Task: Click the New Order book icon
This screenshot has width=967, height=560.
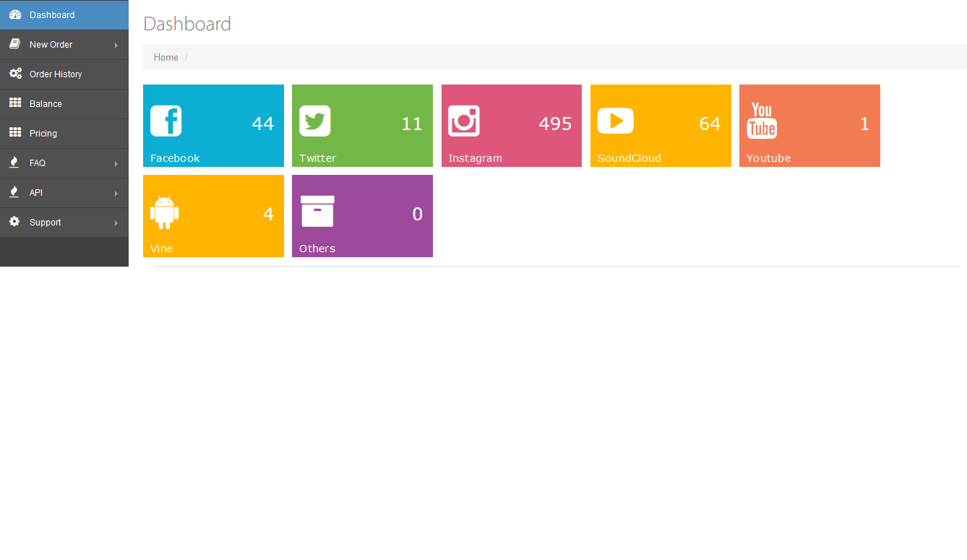Action: pos(14,44)
